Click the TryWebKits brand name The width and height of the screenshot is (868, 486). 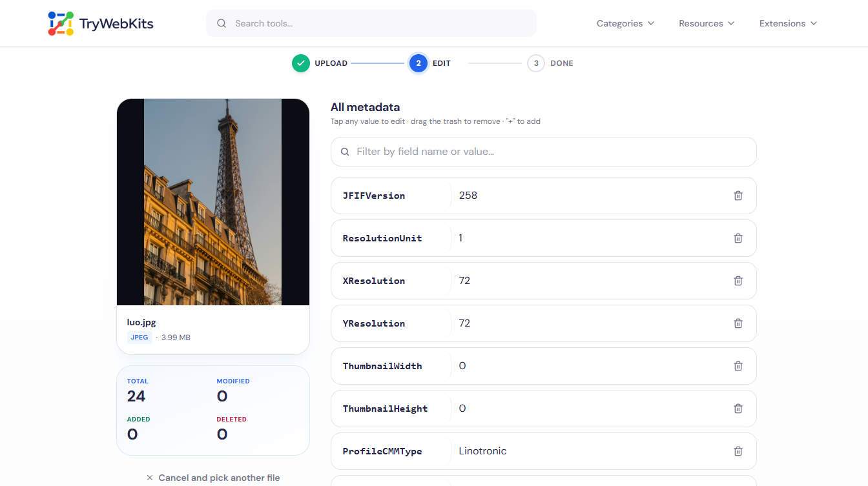(x=116, y=24)
